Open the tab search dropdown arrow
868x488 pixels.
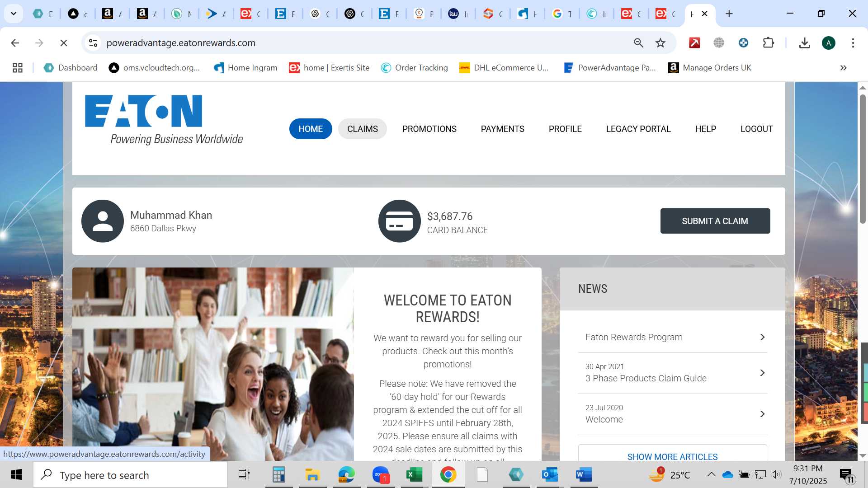pos(14,14)
